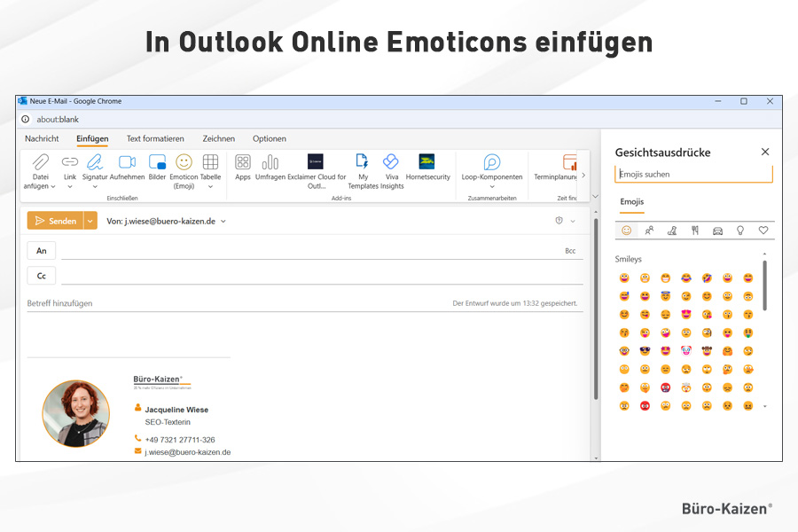Show the Bcc field
Viewport: 798px width, 532px height.
click(570, 251)
